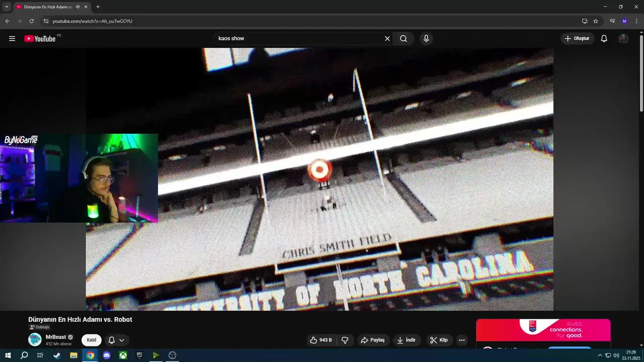Open the network status tray icon
Viewport: 644px width, 362px height.
point(608,355)
